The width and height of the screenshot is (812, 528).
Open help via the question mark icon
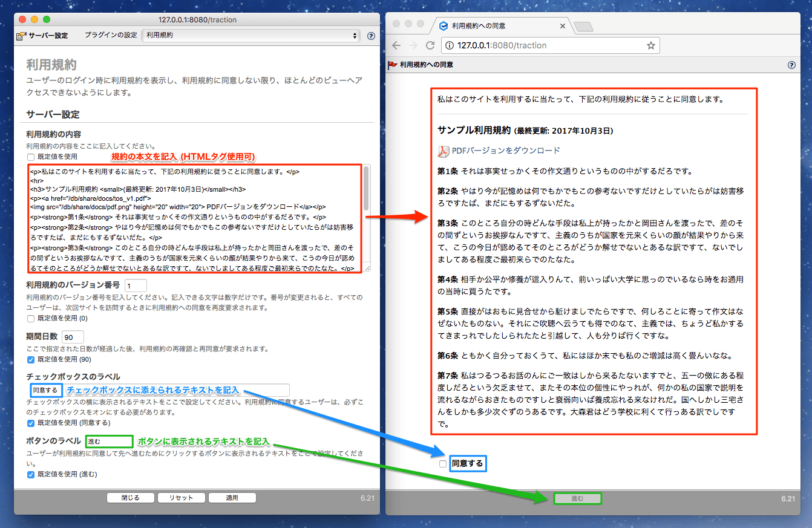click(371, 36)
